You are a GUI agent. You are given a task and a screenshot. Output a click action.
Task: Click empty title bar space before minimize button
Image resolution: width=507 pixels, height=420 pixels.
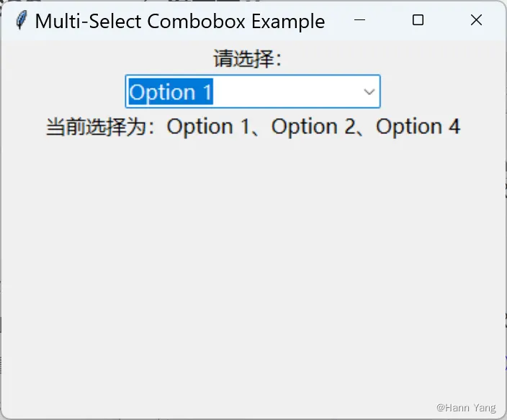(338, 21)
